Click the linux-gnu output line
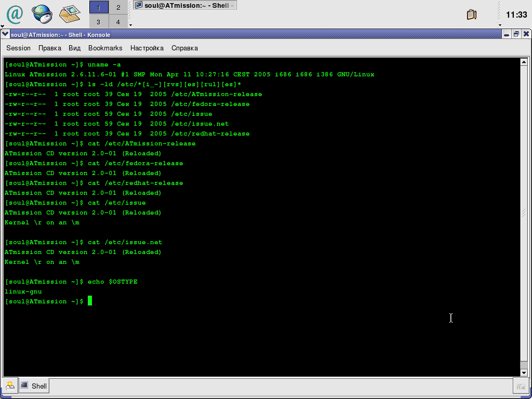 (x=23, y=291)
